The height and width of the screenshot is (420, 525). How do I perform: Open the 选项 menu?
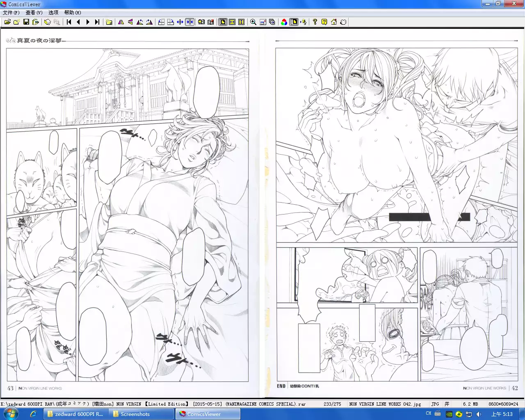[53, 13]
